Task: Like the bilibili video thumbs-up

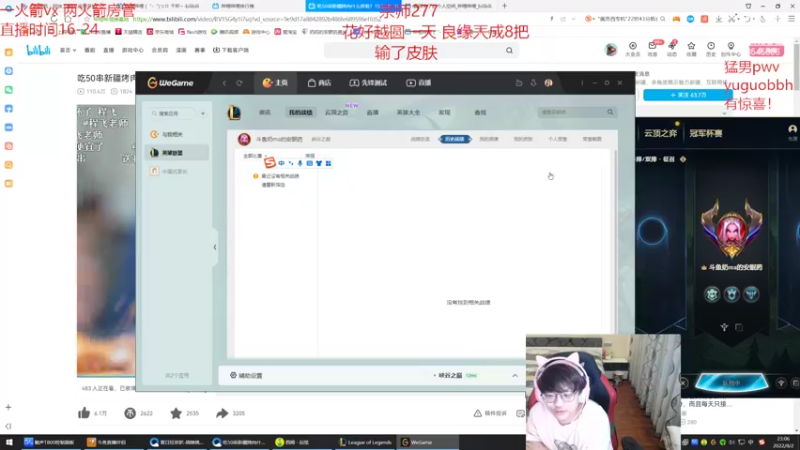Action: click(x=84, y=413)
